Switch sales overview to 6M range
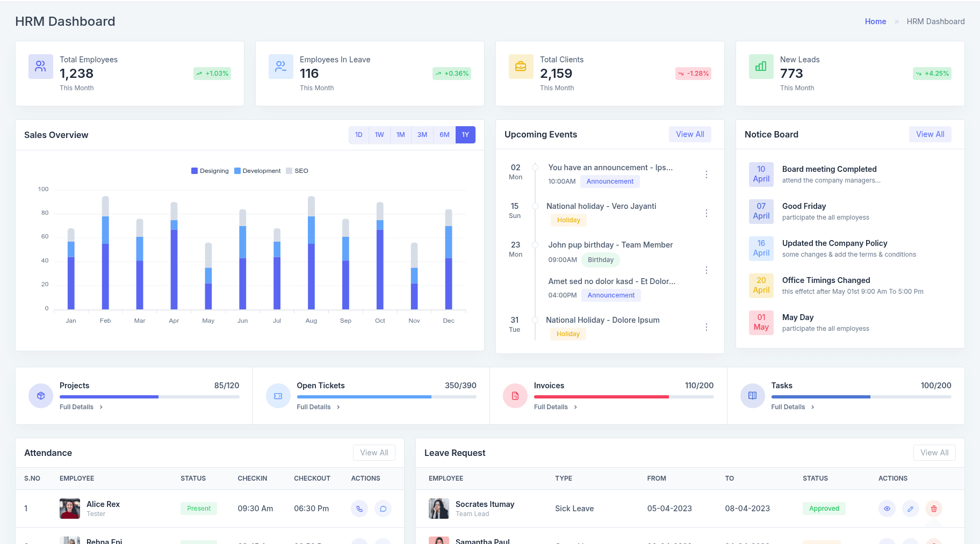This screenshot has width=980, height=544. coord(444,135)
